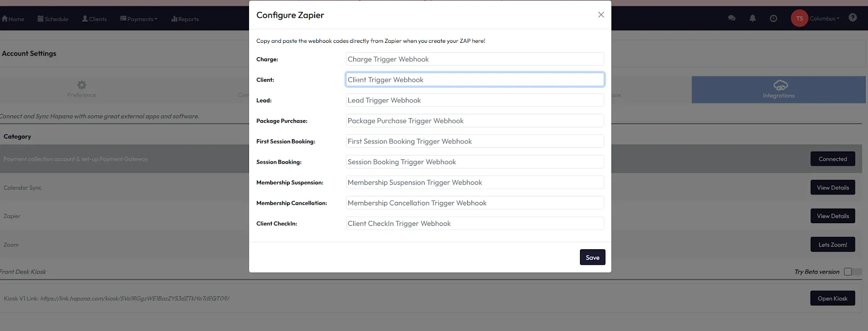The image size is (868, 331).
Task: Open the chat messages icon
Action: [731, 18]
